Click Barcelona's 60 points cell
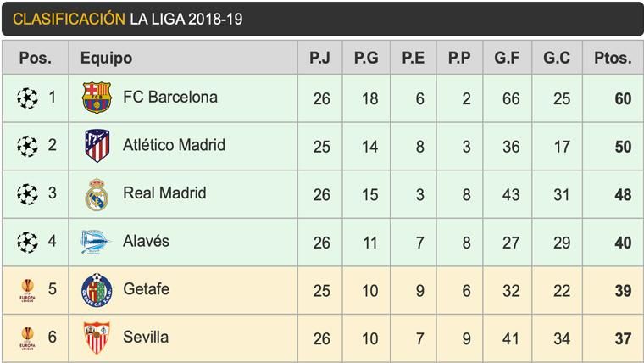Screen dimensions: 644x363 [x=623, y=98]
